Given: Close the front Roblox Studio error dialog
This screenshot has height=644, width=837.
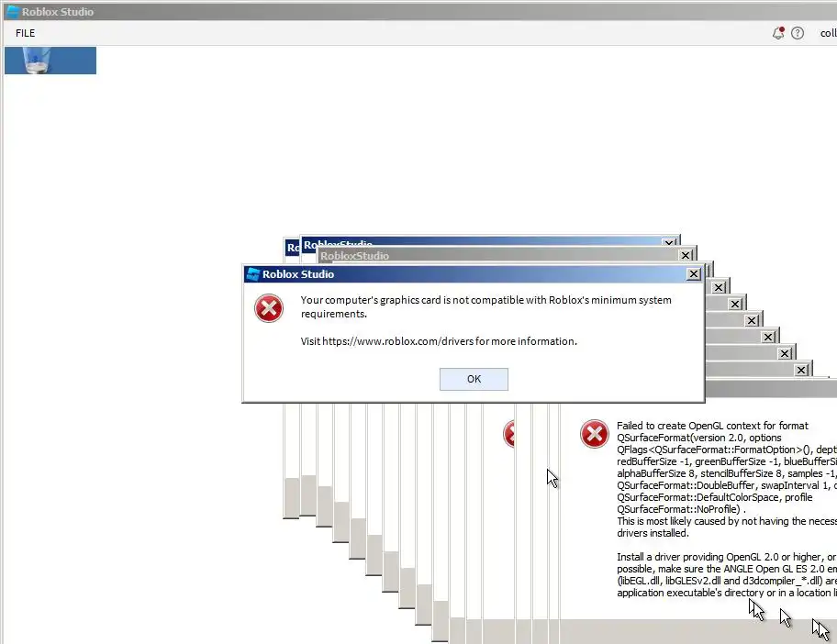Looking at the screenshot, I should click(x=693, y=273).
